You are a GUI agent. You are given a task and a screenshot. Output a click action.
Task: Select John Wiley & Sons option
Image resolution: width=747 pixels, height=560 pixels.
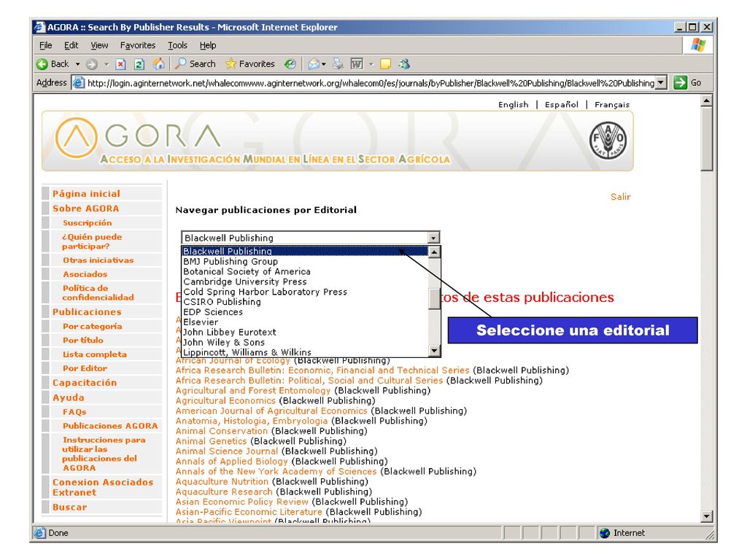coord(224,343)
